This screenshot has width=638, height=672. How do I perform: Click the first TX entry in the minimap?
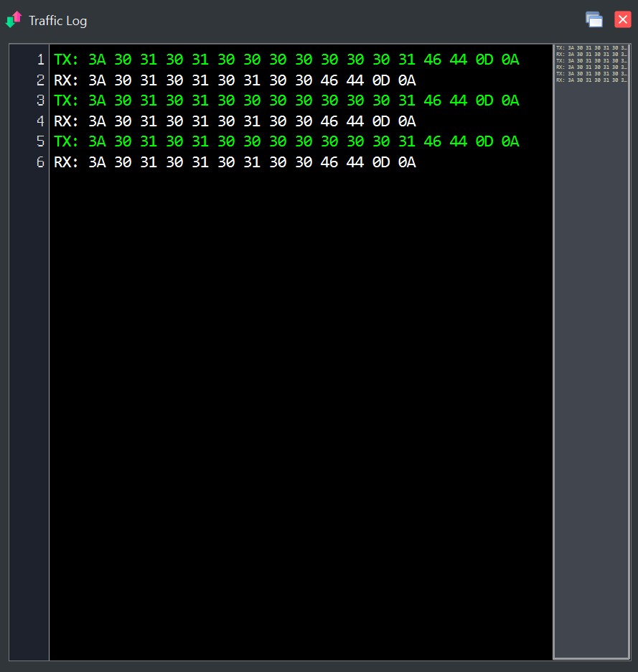(x=590, y=49)
